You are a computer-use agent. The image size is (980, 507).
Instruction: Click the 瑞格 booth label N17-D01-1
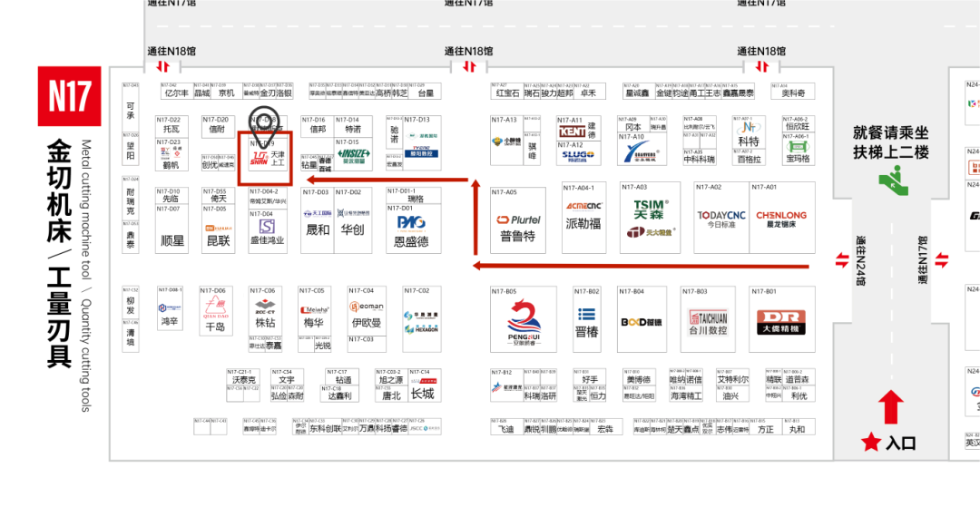(x=416, y=199)
